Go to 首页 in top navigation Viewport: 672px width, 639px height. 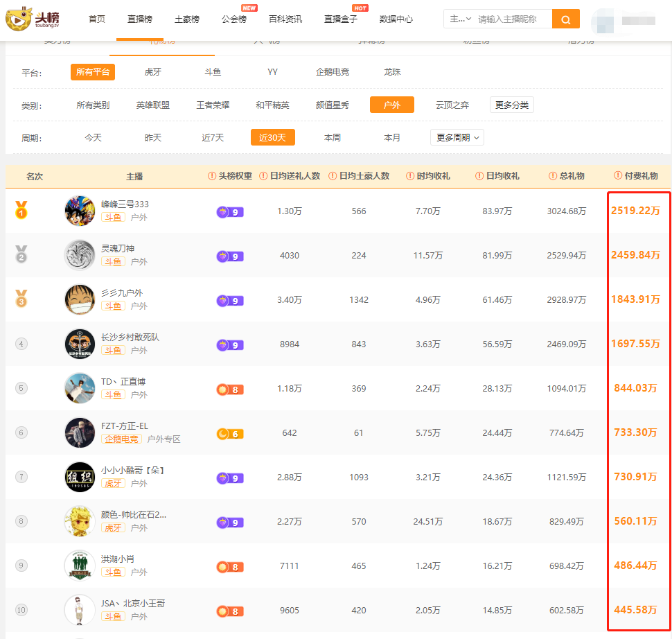(97, 19)
